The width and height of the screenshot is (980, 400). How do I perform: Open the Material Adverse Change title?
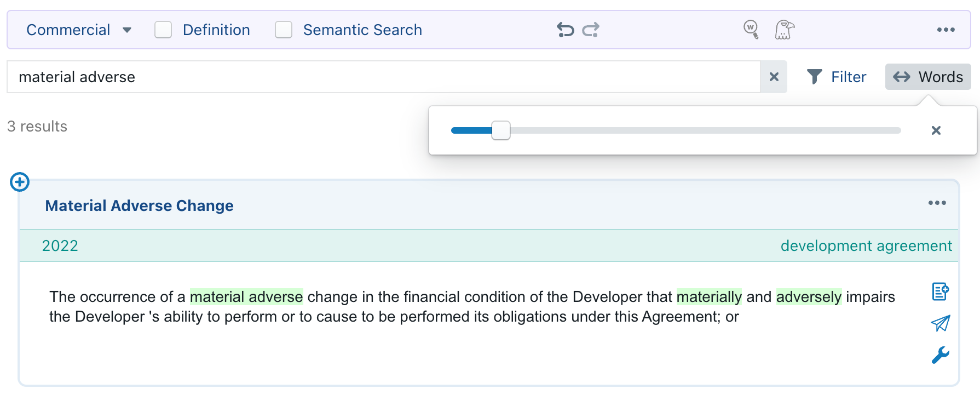pos(139,205)
